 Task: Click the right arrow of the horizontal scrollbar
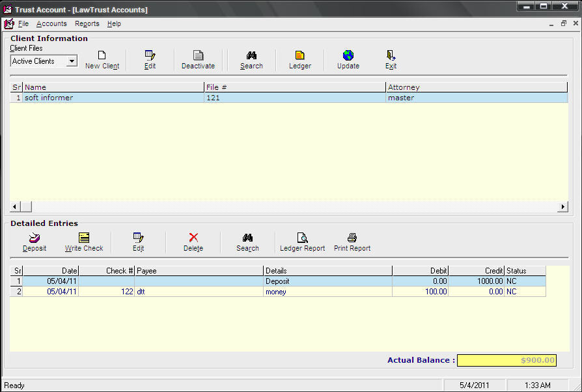[562, 206]
